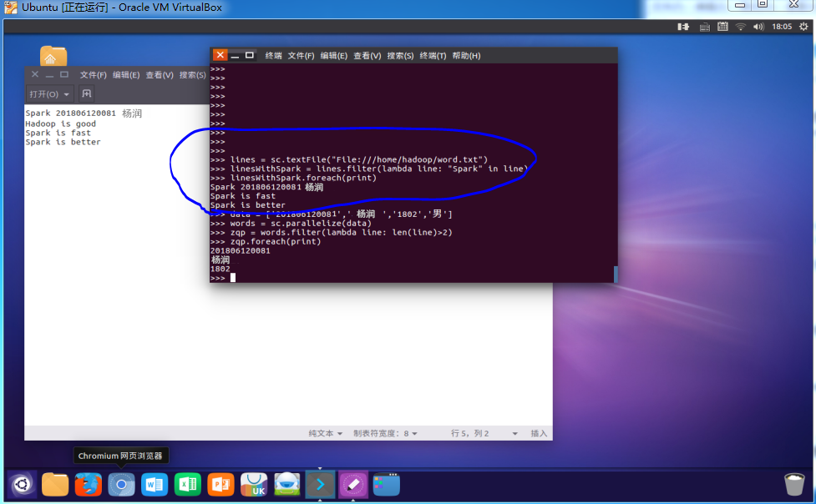This screenshot has width=816, height=504.
Task: Close the terminal window with red X
Action: (220, 55)
